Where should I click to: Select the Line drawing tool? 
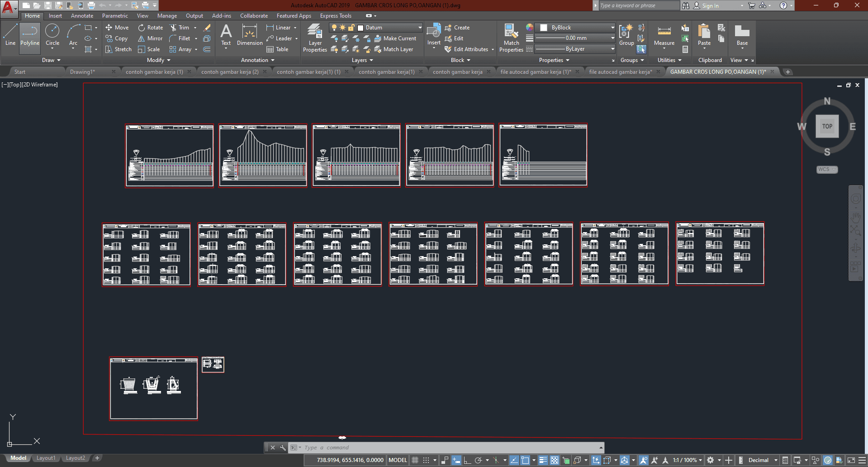tap(10, 35)
